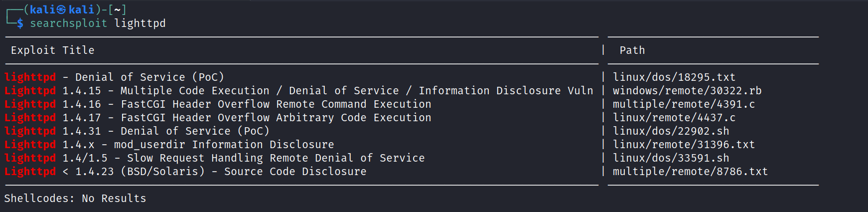
Task: Click the "(BSD/Solaris) - Source Code Disclosure" text
Action: (x=243, y=172)
